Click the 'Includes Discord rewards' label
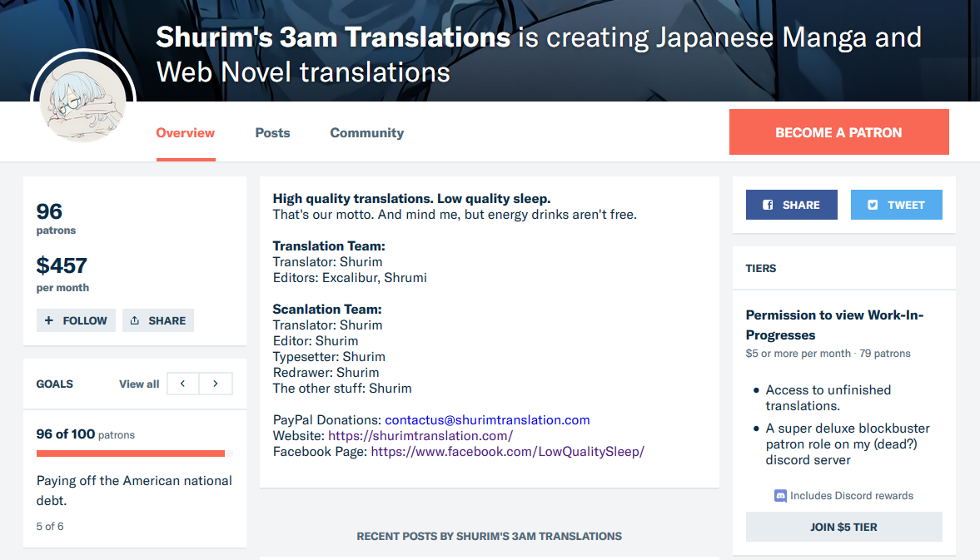The width and height of the screenshot is (980, 560). point(851,496)
